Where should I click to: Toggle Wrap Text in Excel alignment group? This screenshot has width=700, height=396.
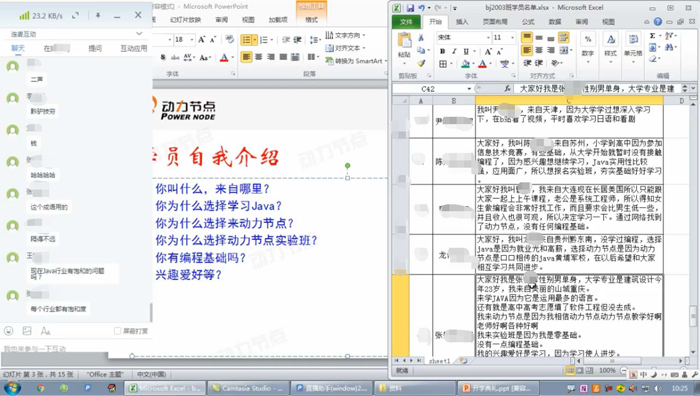563,38
